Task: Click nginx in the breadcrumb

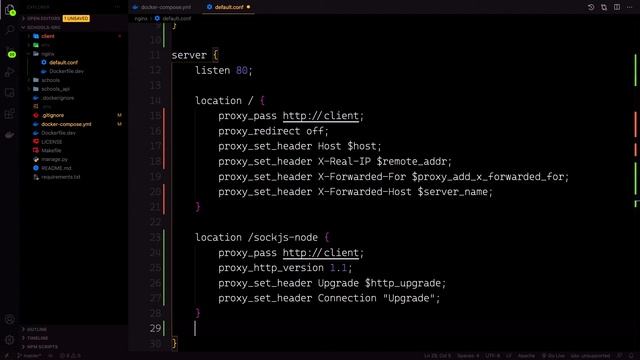Action: 140,18
